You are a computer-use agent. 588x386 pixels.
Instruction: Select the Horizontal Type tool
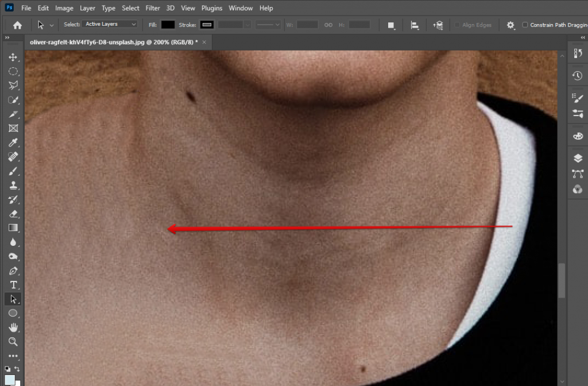click(13, 285)
